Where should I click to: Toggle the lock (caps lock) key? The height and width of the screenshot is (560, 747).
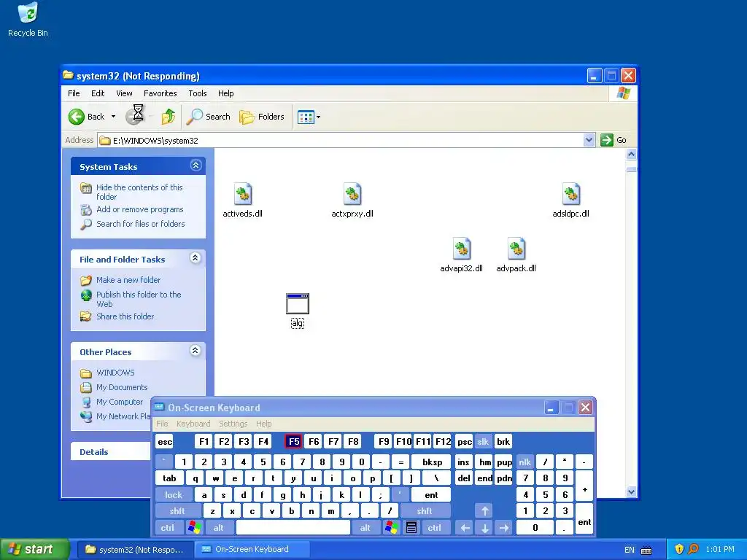pyautogui.click(x=174, y=495)
